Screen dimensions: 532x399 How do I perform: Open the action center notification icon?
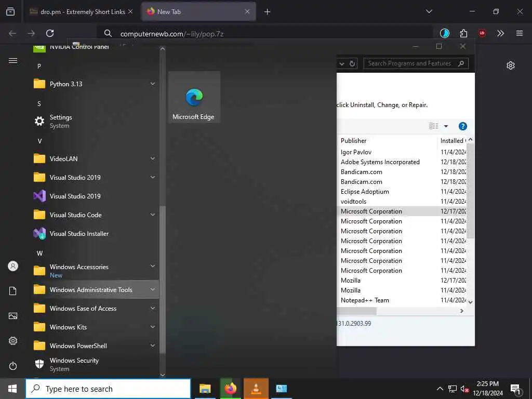click(515, 389)
